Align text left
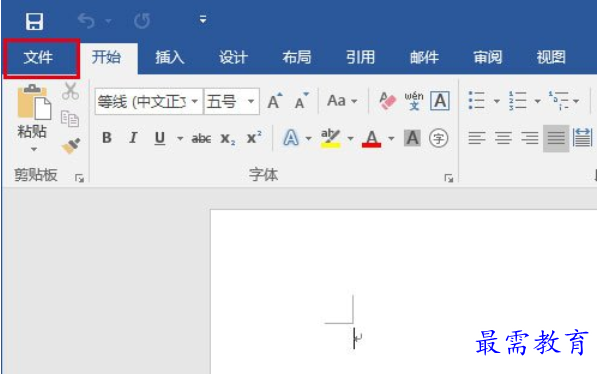Image resolution: width=597 pixels, height=374 pixels. coord(477,138)
